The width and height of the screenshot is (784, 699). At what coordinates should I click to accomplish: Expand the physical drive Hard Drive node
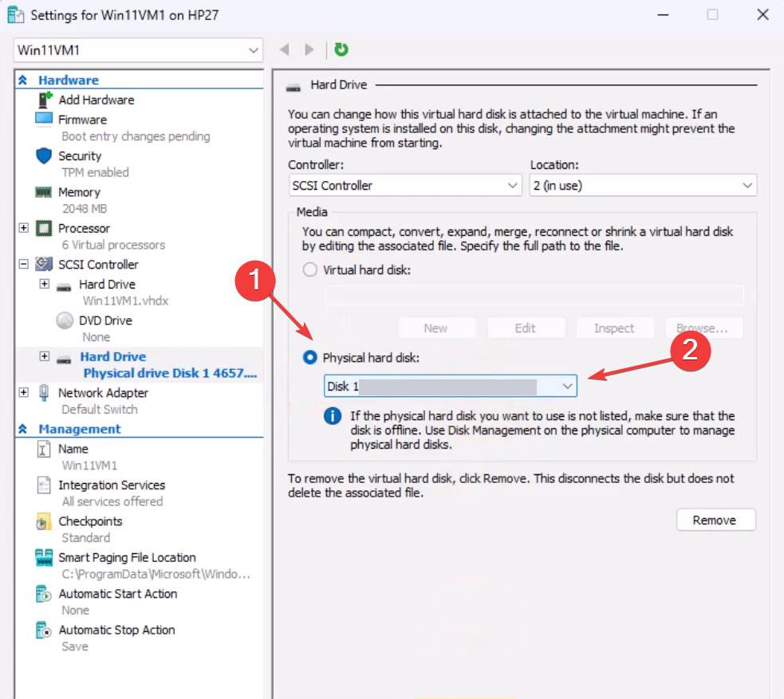tap(45, 356)
